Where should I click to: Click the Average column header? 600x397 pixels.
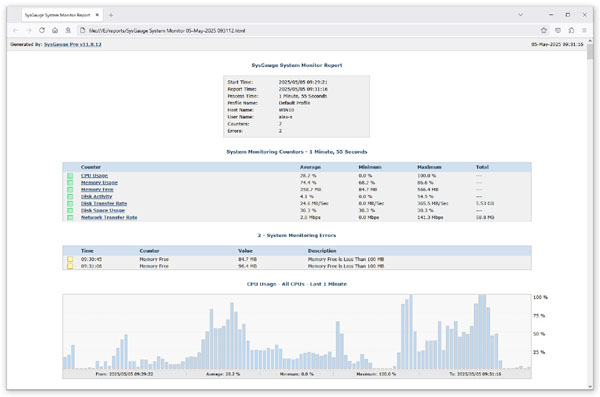pyautogui.click(x=310, y=167)
